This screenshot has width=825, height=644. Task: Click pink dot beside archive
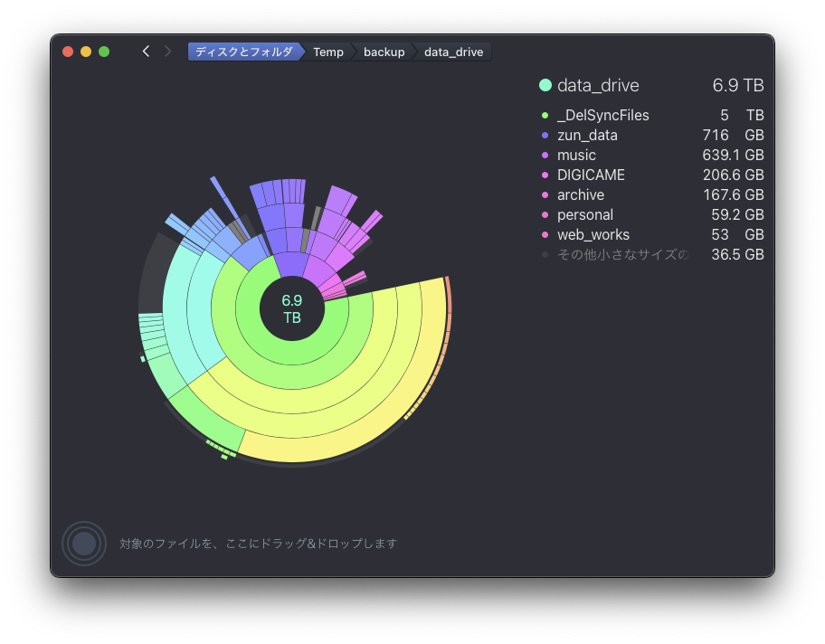click(545, 195)
